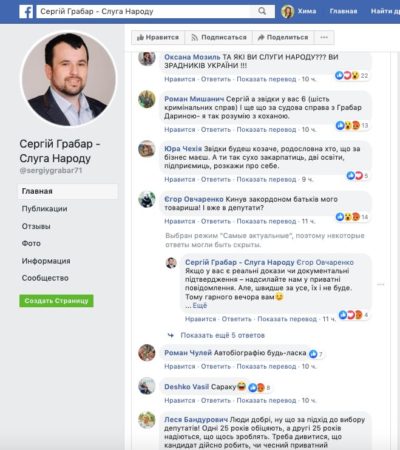Select Фото in the left sidebar
Viewport: 400px width, 450px height.
pos(31,243)
